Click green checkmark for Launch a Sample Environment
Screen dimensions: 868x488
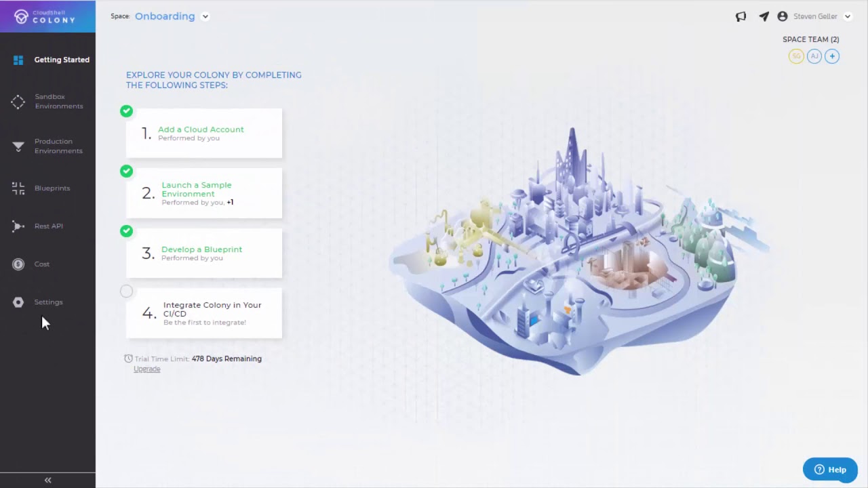126,171
